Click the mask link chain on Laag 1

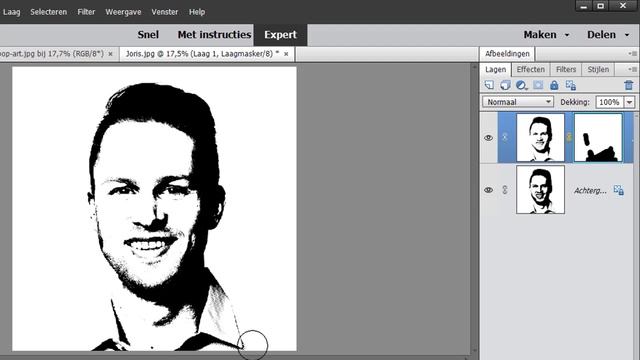(569, 138)
